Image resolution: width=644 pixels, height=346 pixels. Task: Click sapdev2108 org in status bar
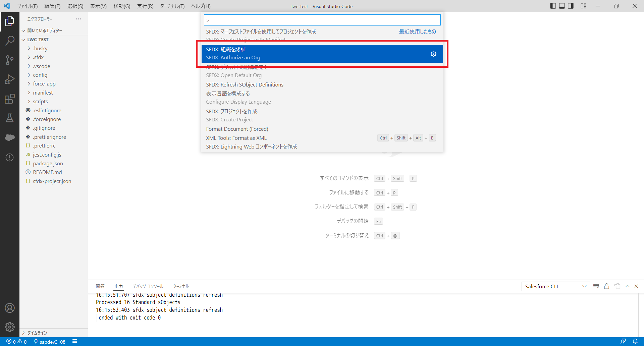tap(49, 342)
